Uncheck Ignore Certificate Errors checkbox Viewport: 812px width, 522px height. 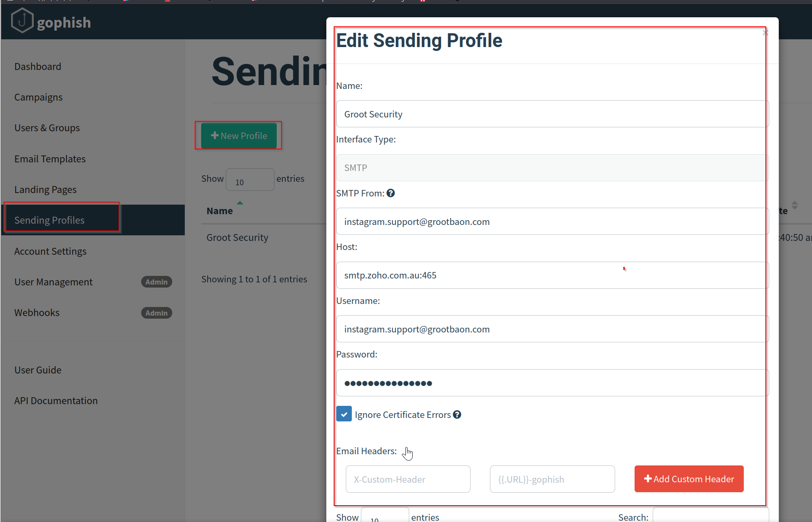tap(344, 414)
